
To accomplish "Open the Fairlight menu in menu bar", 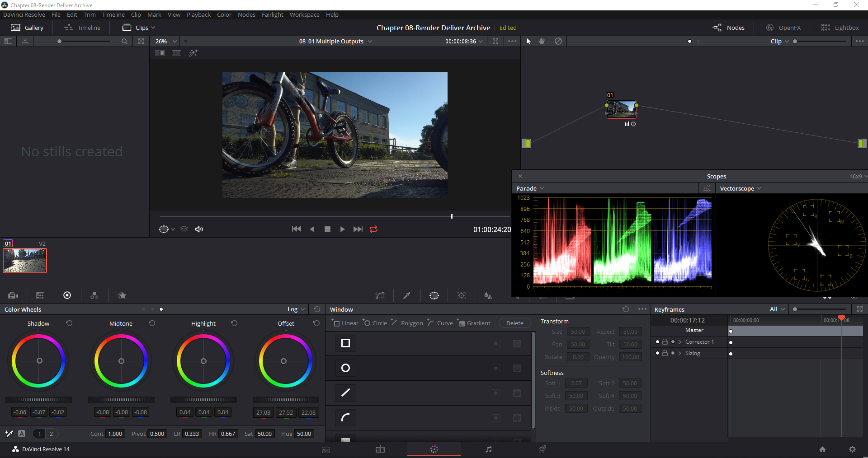I will [x=272, y=14].
